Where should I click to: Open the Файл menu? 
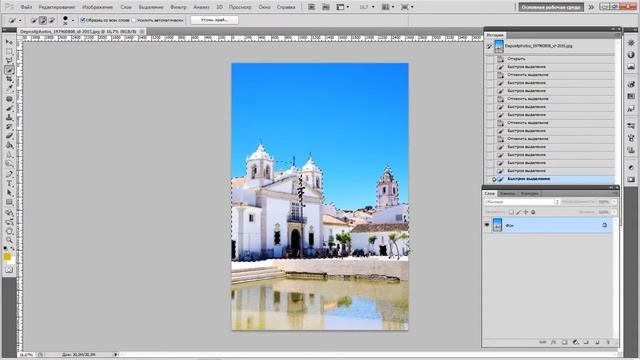tap(26, 7)
